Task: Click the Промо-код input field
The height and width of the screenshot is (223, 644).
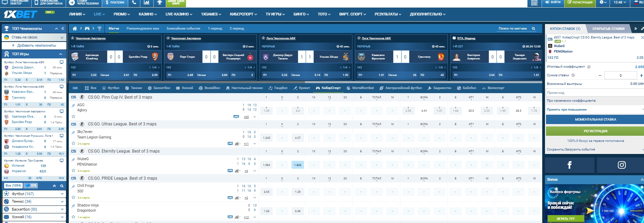Action: pos(594,93)
